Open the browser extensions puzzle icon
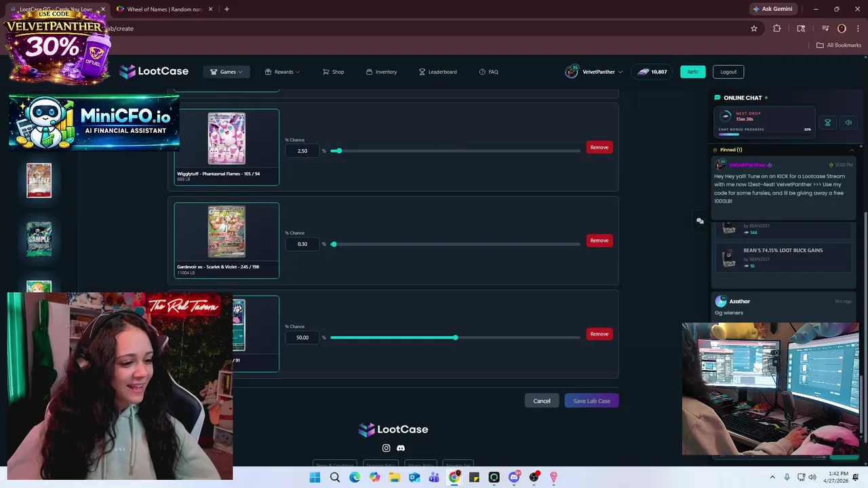868x488 pixels. coord(777,28)
